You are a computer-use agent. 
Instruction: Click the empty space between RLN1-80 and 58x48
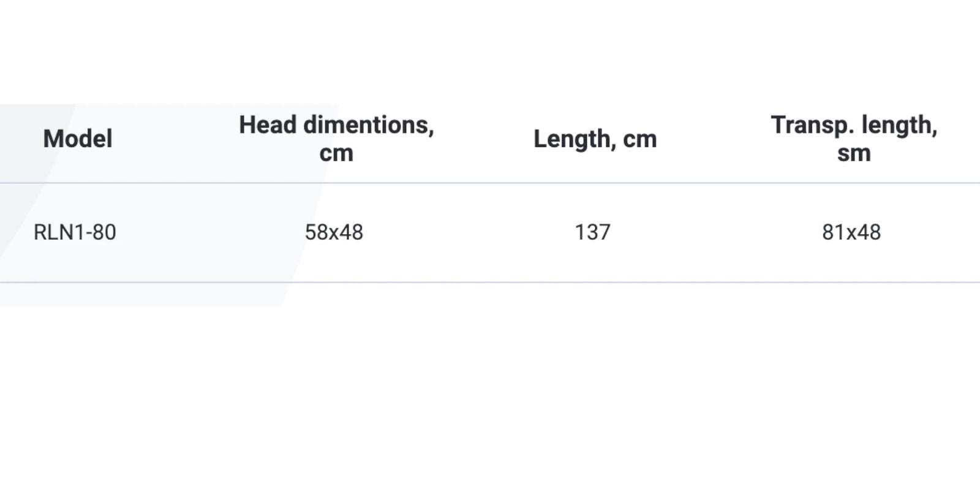tap(208, 232)
